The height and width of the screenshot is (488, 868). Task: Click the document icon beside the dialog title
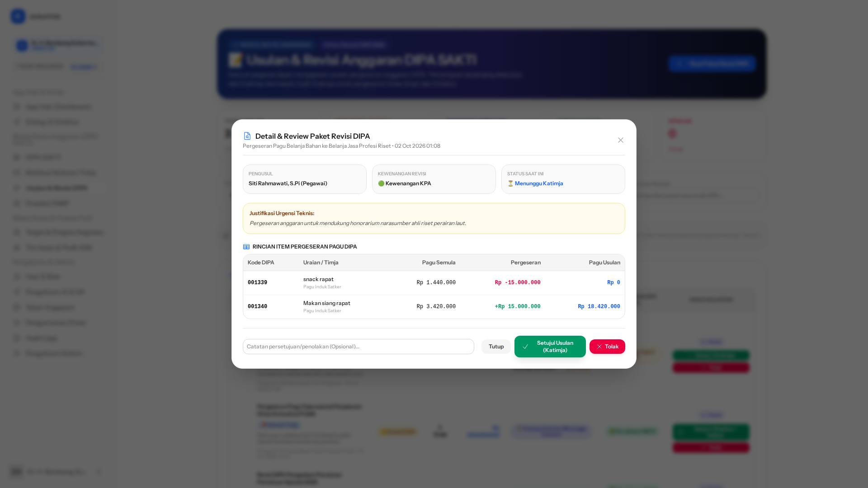tap(247, 136)
